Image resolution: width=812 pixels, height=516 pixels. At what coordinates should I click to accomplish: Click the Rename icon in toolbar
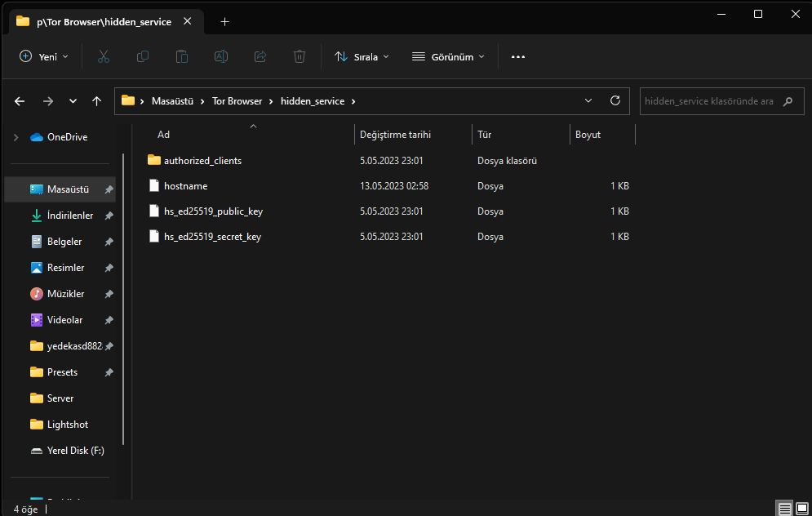tap(221, 56)
